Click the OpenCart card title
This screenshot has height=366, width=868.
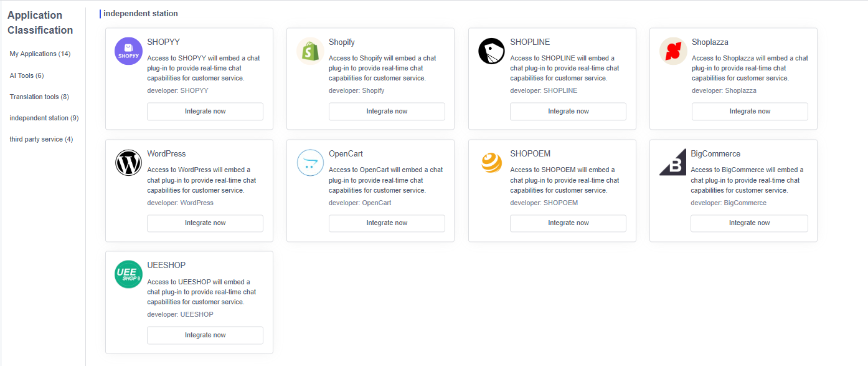[x=346, y=154]
